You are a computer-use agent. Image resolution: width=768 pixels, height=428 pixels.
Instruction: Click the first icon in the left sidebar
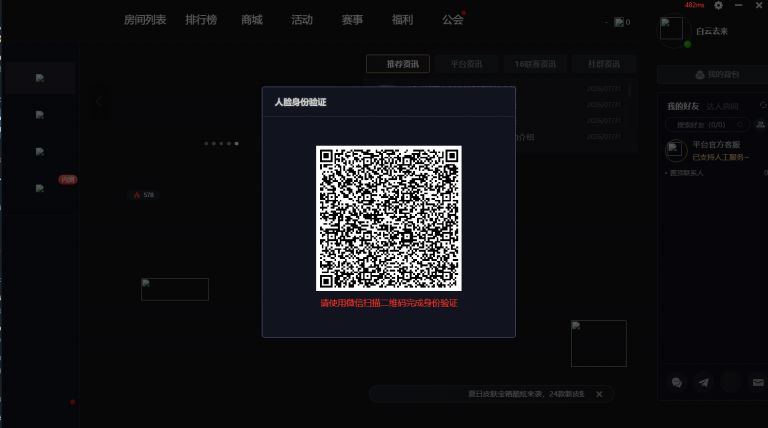[40, 78]
